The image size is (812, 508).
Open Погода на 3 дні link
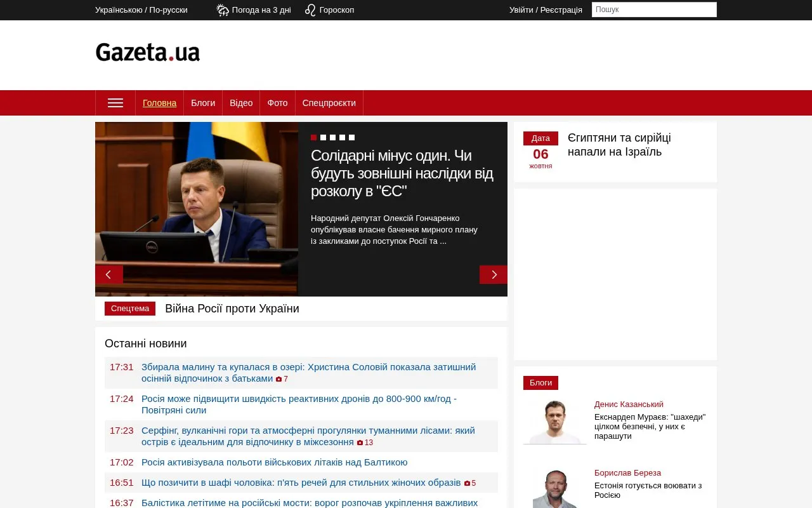[x=261, y=10]
